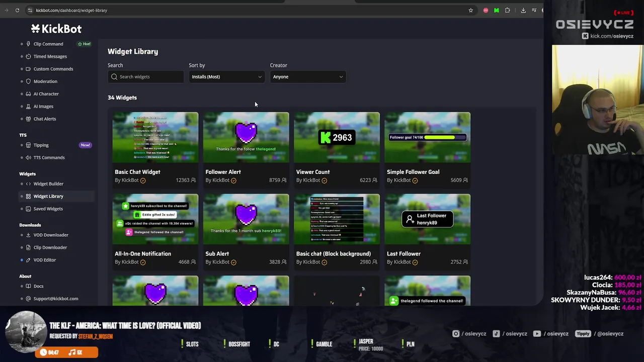Image resolution: width=644 pixels, height=362 pixels.
Task: Navigate to Widget Builder
Action: click(x=48, y=184)
